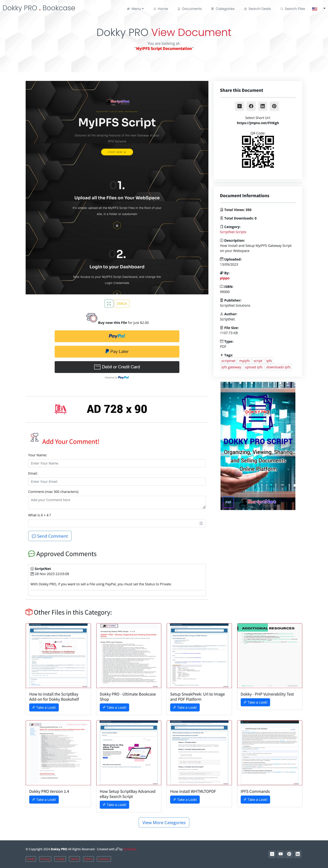Click Your Name input field

(117, 463)
